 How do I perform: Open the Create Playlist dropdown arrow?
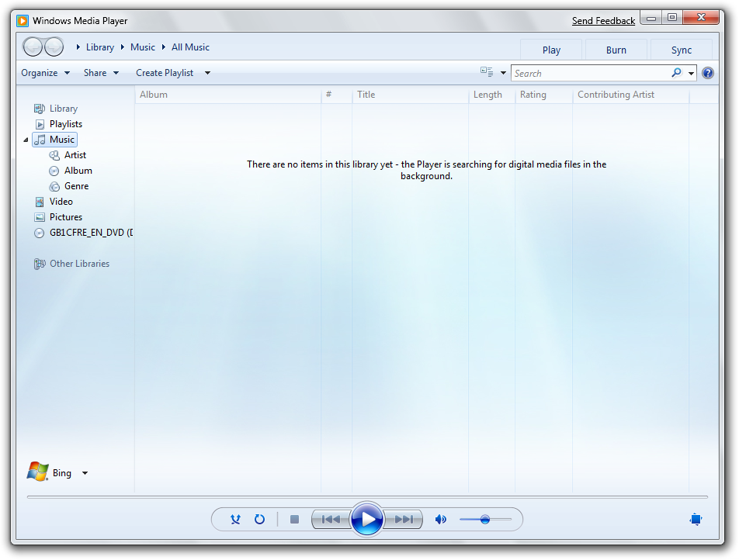point(207,73)
